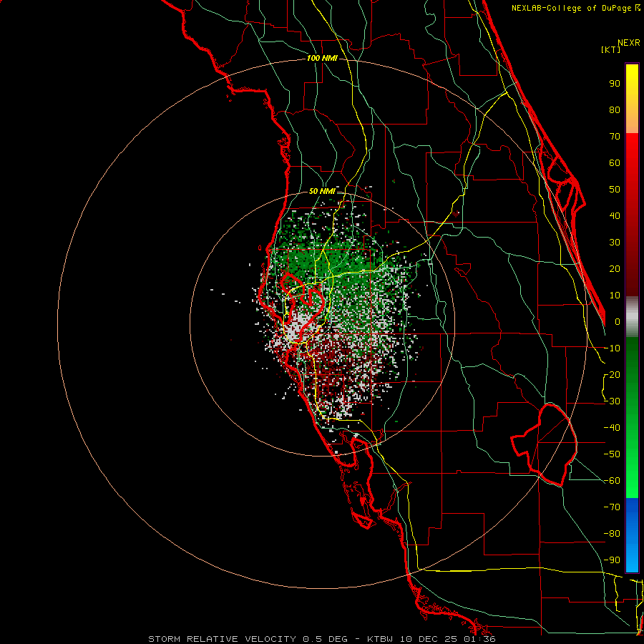Click the -10 knot scale label

point(612,348)
